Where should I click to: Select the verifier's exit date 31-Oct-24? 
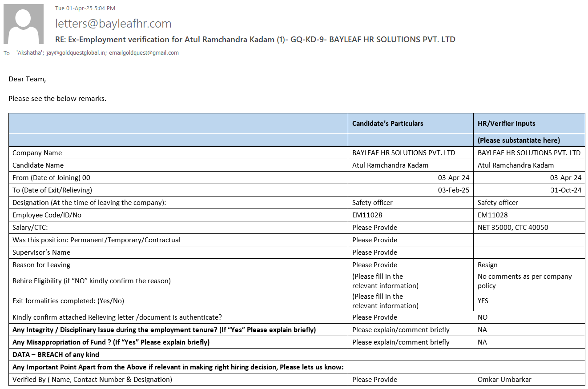click(x=566, y=190)
